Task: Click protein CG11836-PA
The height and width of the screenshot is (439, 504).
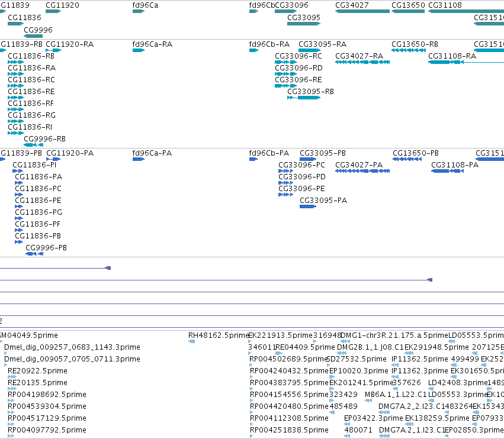Action: point(19,183)
